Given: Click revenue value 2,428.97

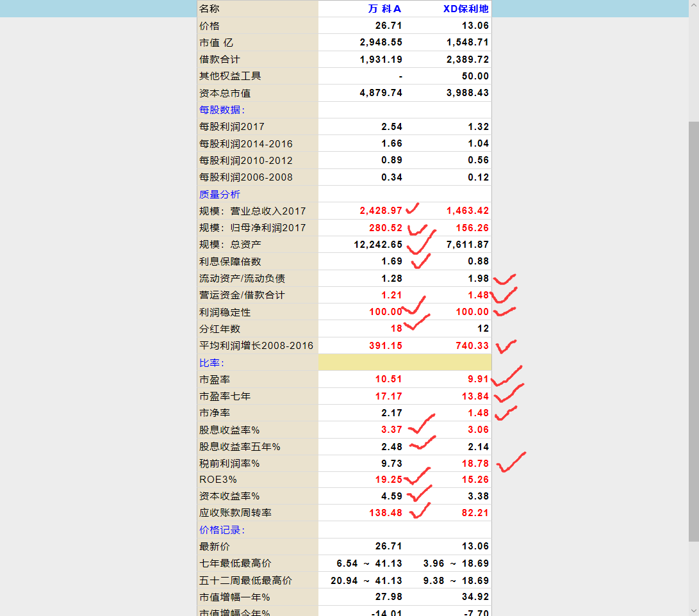Looking at the screenshot, I should [x=381, y=211].
